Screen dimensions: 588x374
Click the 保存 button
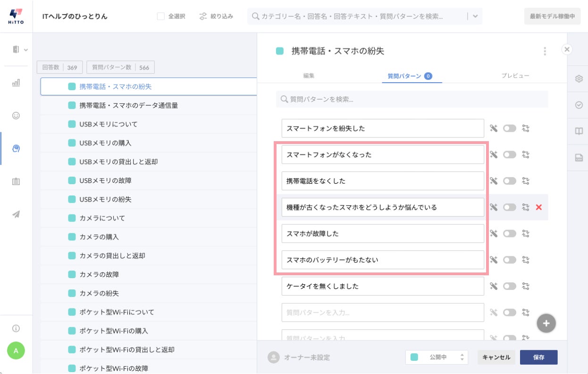click(538, 357)
